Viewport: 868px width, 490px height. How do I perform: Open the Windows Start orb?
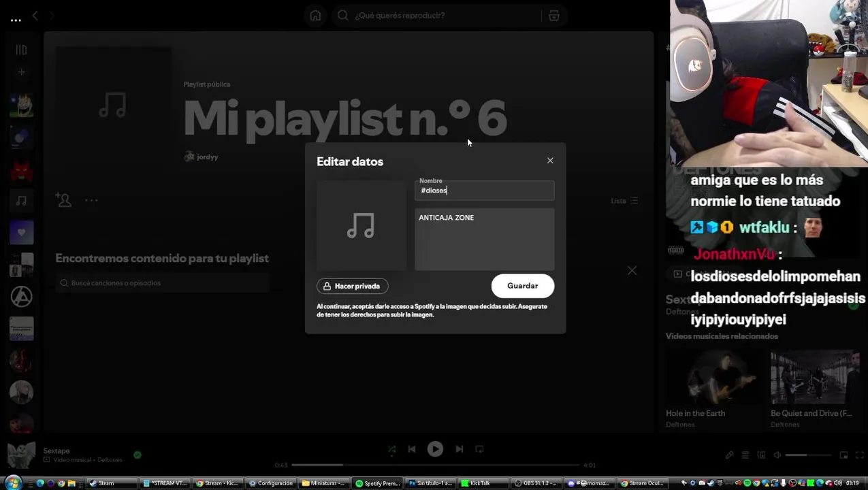click(13, 483)
